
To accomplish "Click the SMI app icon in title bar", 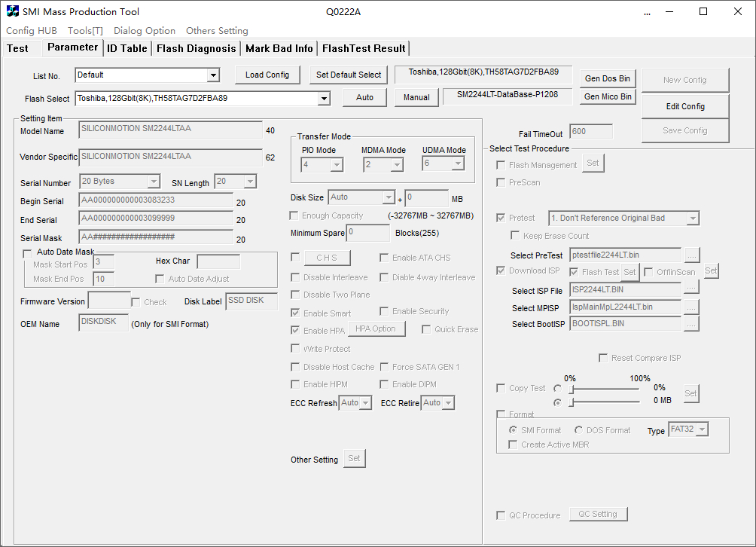I will coord(13,11).
